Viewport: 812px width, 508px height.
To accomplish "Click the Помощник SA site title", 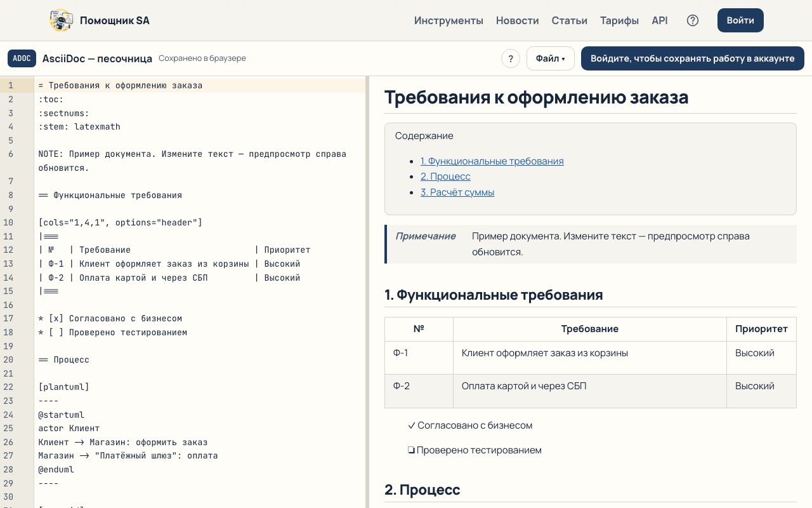I will (x=115, y=20).
